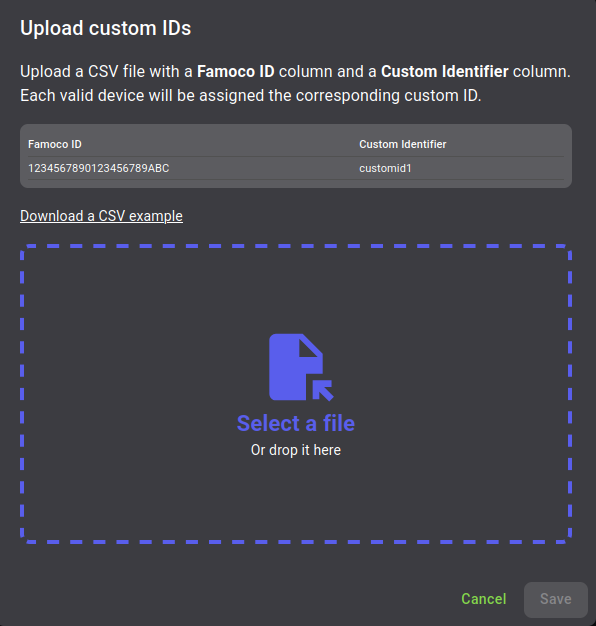Click bold 'Custom Identifier' in the description

[445, 71]
